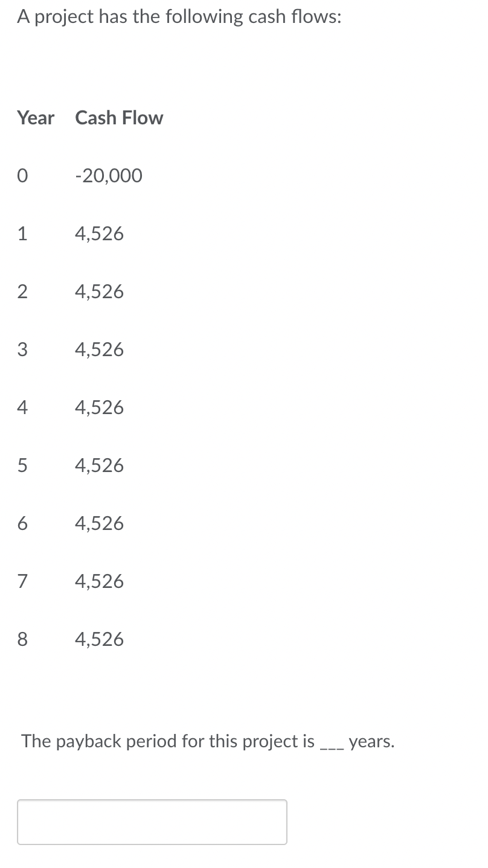Select the Year 6 row label
Viewport: 488px width, 868px height.
[x=22, y=523]
